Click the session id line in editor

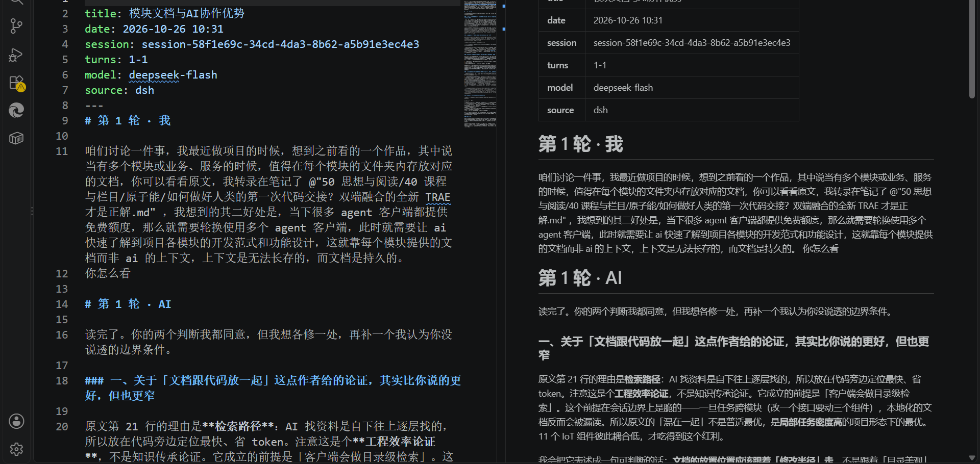pos(252,44)
